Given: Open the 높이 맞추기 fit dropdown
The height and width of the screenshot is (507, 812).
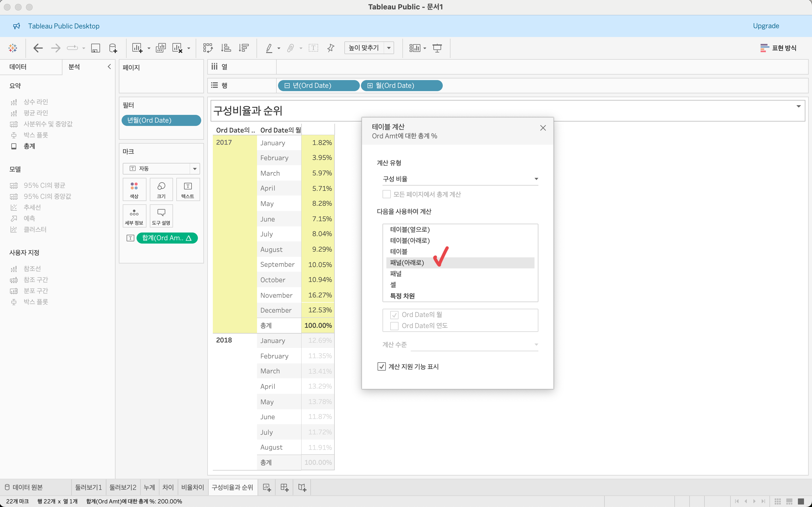Looking at the screenshot, I should (369, 48).
